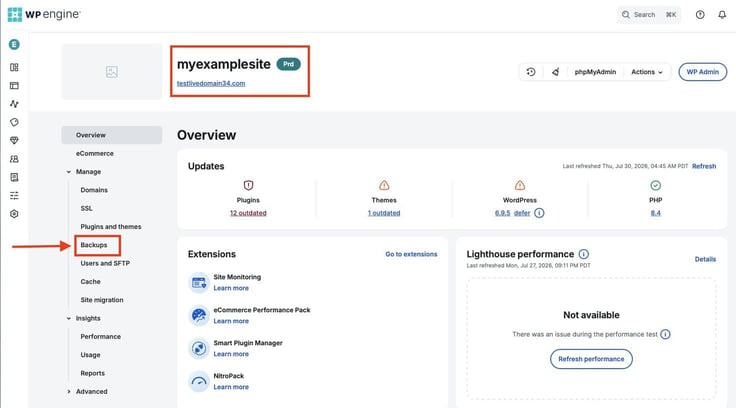736x408 pixels.
Task: Open eCommerce in the side menu
Action: pyautogui.click(x=95, y=154)
